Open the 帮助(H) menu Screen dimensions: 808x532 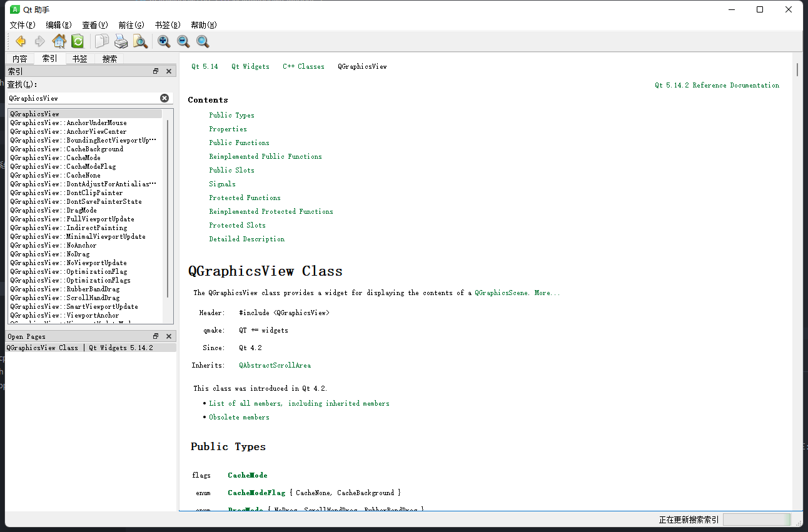click(x=204, y=25)
